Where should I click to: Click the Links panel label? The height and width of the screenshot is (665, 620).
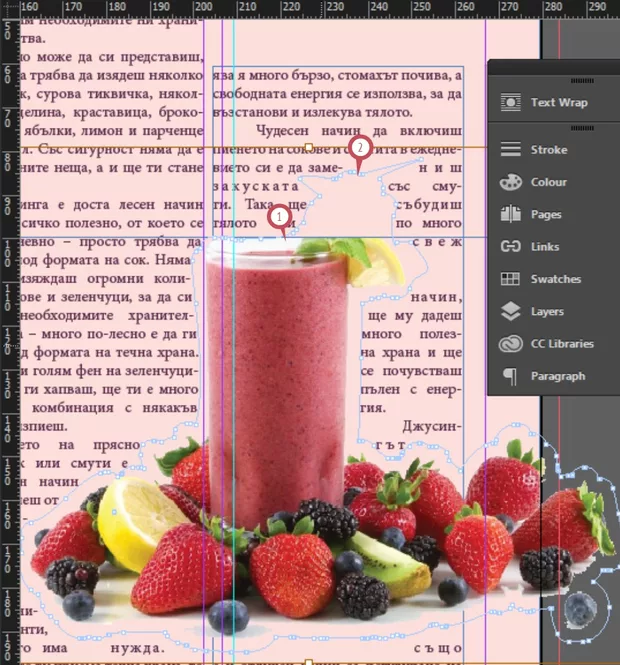(545, 246)
